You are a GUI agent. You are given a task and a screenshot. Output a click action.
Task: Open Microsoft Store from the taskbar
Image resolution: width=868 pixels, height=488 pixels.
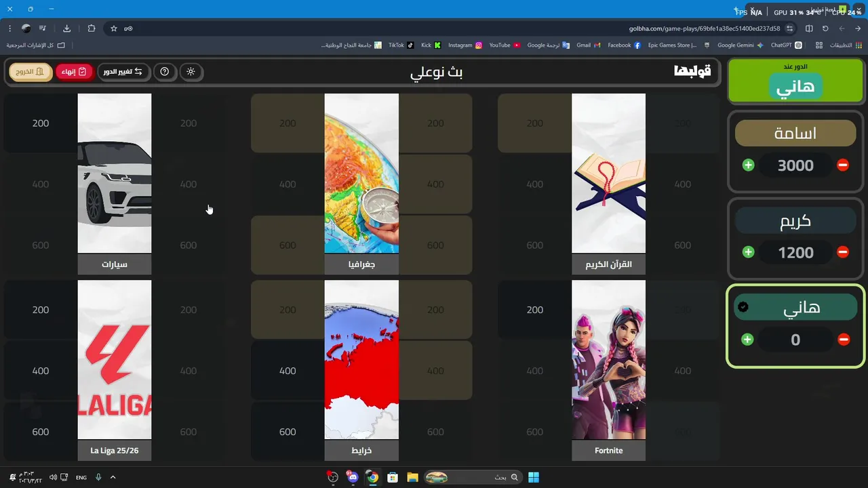(392, 477)
